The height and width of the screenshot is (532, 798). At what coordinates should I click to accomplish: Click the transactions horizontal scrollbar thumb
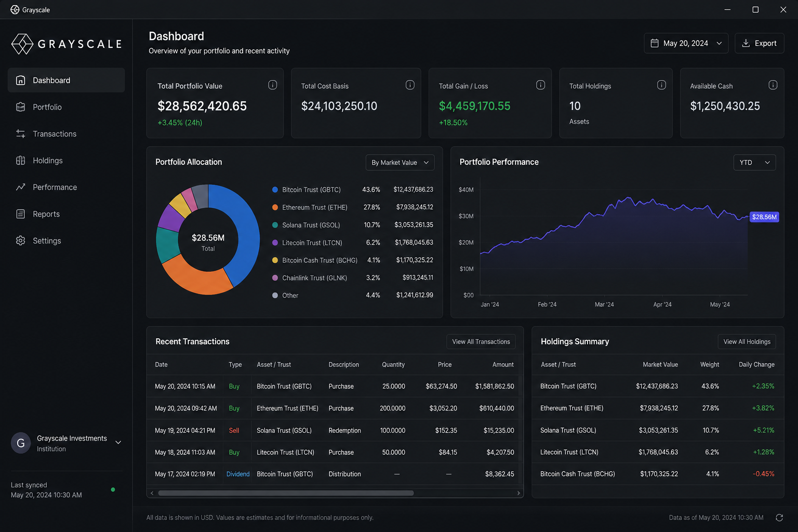tap(286, 493)
